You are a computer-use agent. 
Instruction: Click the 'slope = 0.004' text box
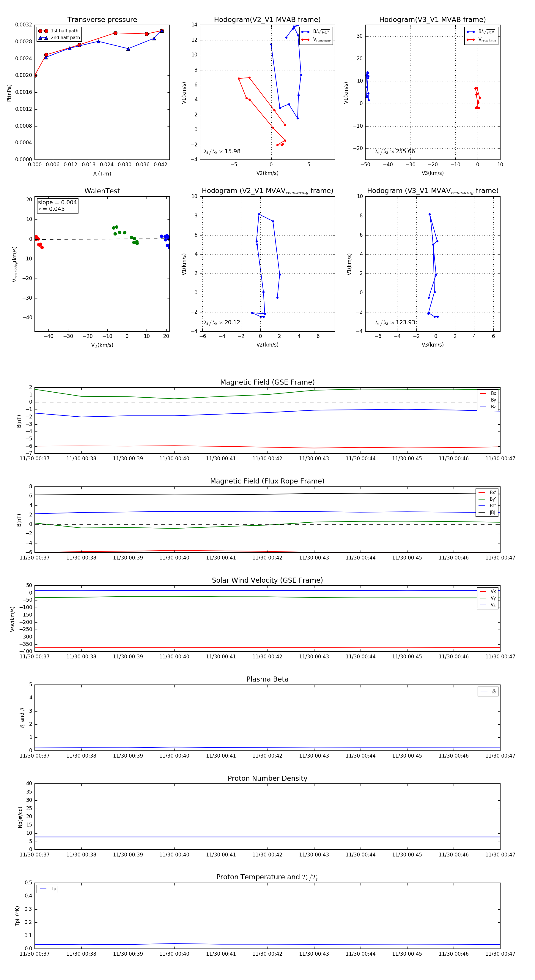click(x=57, y=206)
